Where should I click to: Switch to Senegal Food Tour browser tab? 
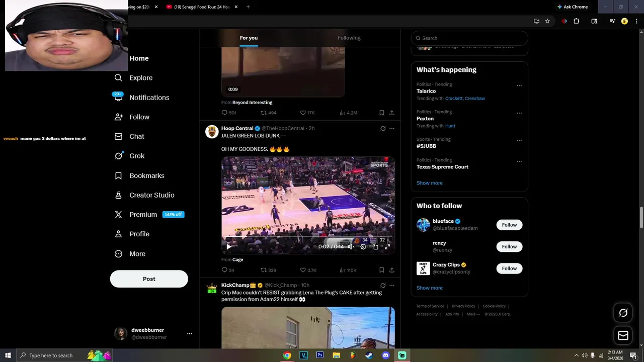pos(202,7)
